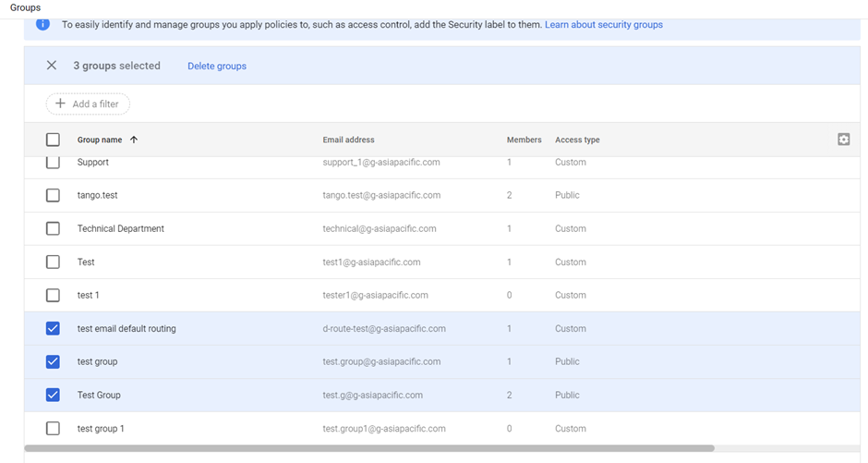Open the test 1 group name
Screen dimensions: 868x463
click(x=88, y=295)
